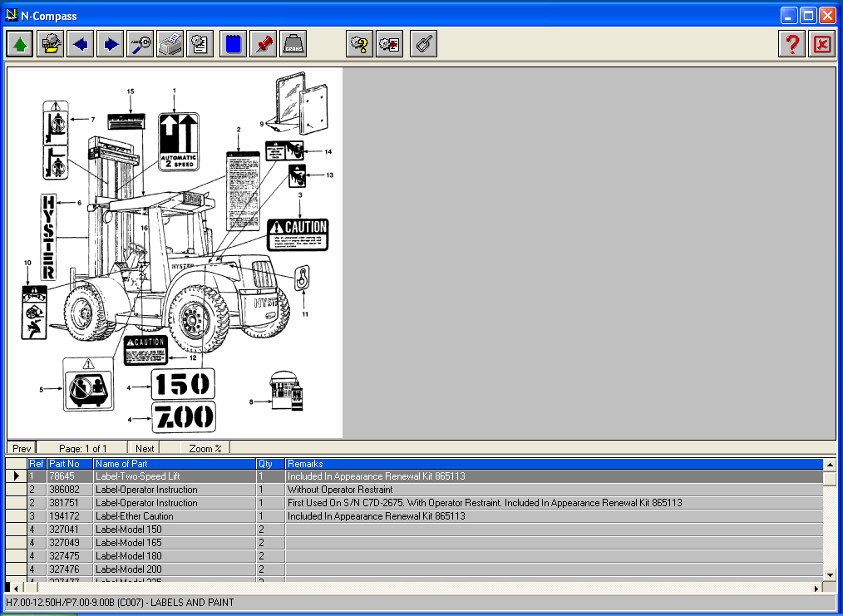The width and height of the screenshot is (843, 616).
Task: Click the horizontal scrollbar right arrow
Action: coord(816,588)
